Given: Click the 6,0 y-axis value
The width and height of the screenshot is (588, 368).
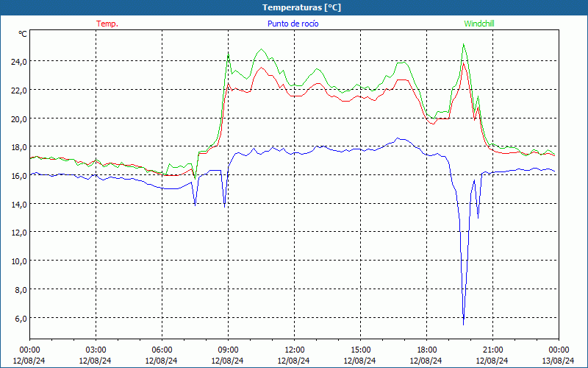Looking at the screenshot, I should (21, 318).
